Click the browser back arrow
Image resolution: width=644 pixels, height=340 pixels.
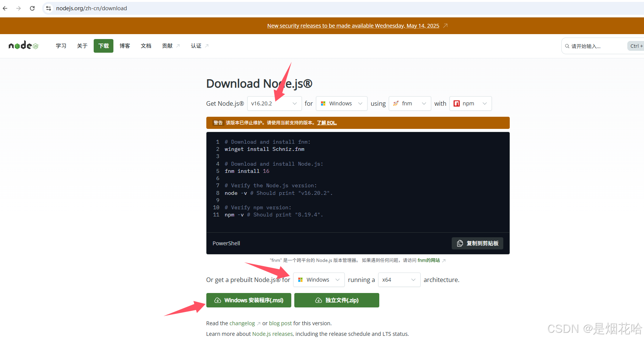(x=5, y=8)
